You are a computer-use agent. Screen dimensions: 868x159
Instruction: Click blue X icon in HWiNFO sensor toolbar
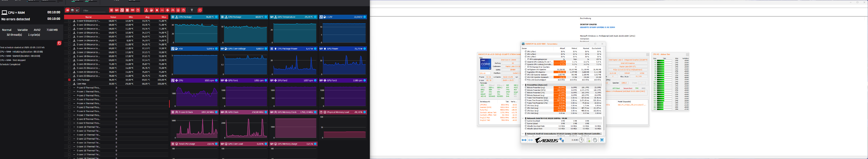[602, 140]
